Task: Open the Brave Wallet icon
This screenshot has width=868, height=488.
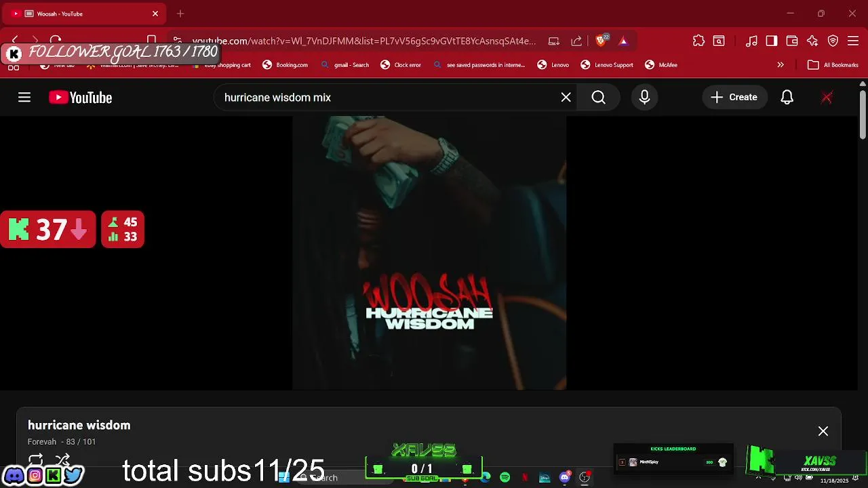Action: coord(792,41)
